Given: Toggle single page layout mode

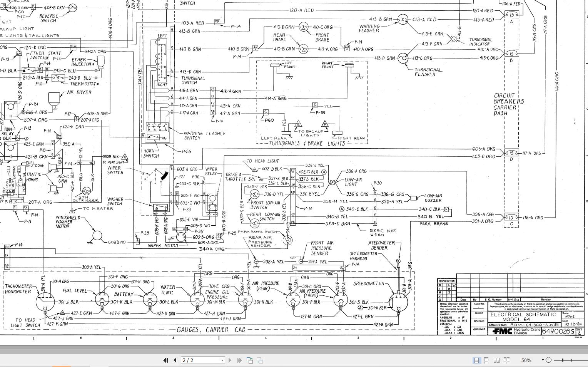Looking at the screenshot, I should point(477,360).
